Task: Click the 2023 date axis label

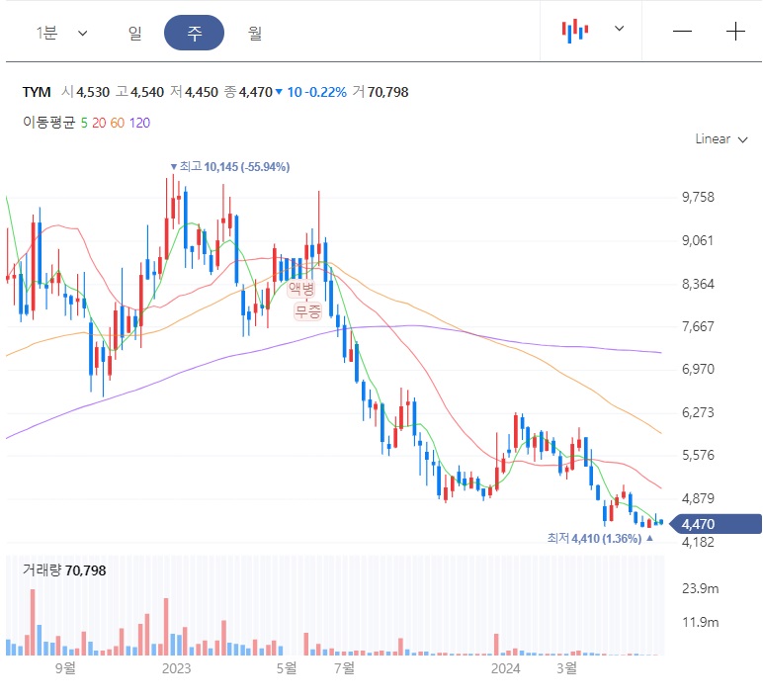Action: point(176,668)
